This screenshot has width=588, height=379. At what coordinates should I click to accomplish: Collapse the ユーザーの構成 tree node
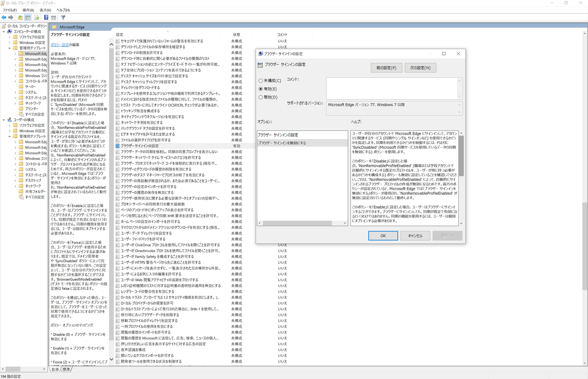(3, 119)
